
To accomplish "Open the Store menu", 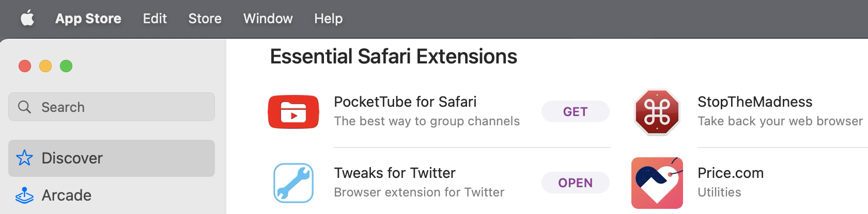I will tap(205, 19).
